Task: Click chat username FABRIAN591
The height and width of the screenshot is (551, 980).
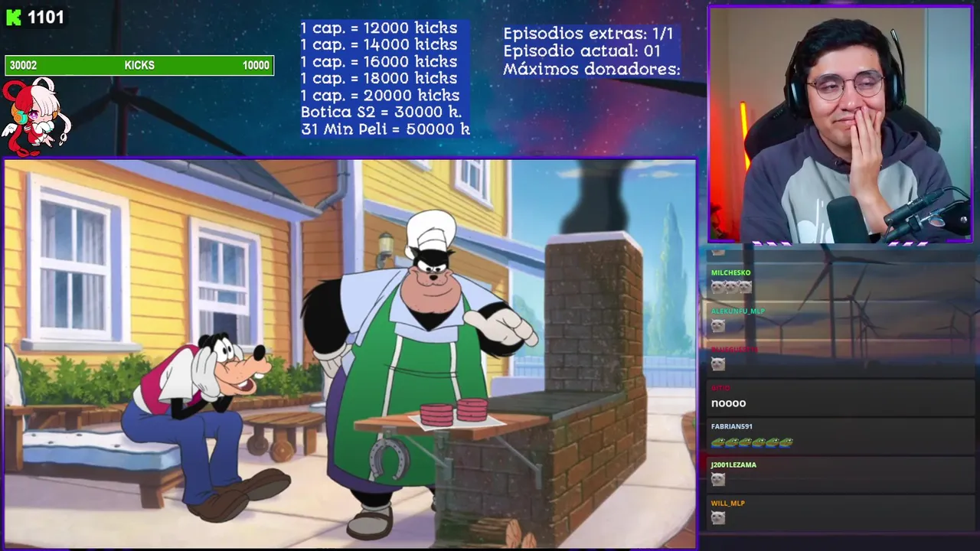Action: pyautogui.click(x=731, y=427)
